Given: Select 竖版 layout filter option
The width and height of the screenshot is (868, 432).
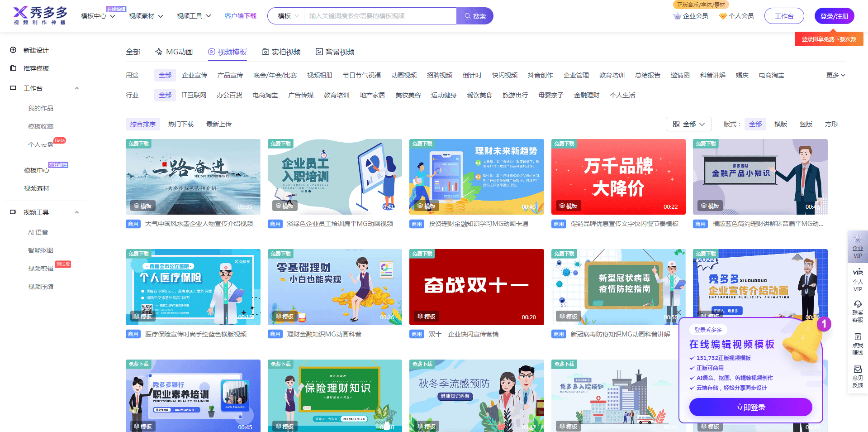Looking at the screenshot, I should point(806,124).
